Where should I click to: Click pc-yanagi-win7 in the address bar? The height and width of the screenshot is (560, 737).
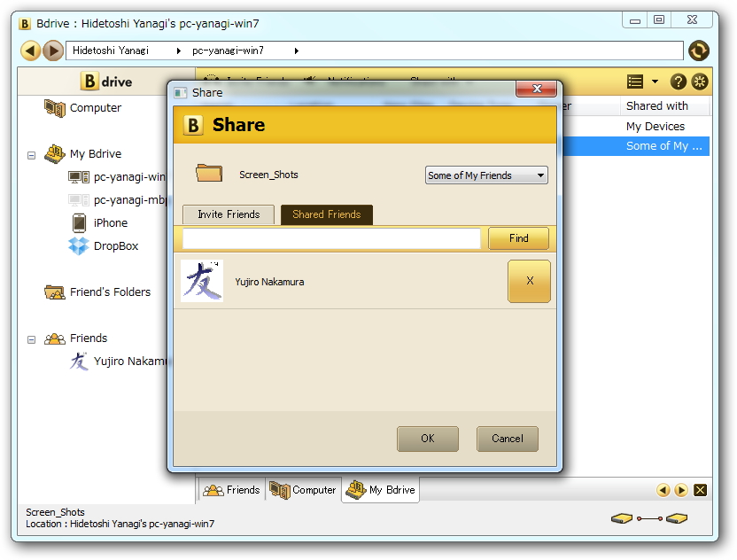coord(228,51)
